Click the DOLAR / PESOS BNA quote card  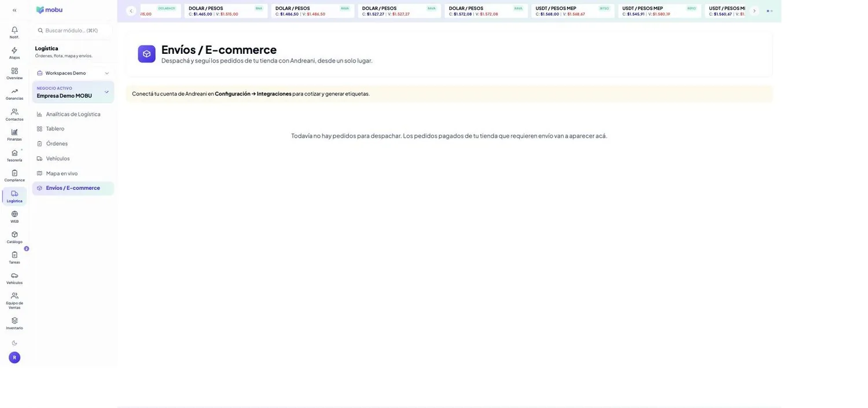226,11
